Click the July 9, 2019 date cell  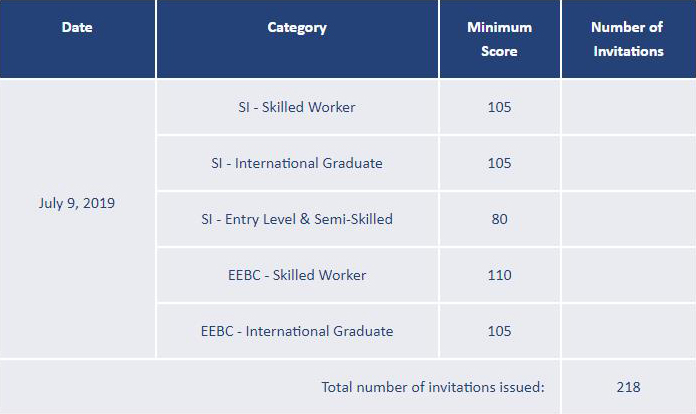coord(77,203)
